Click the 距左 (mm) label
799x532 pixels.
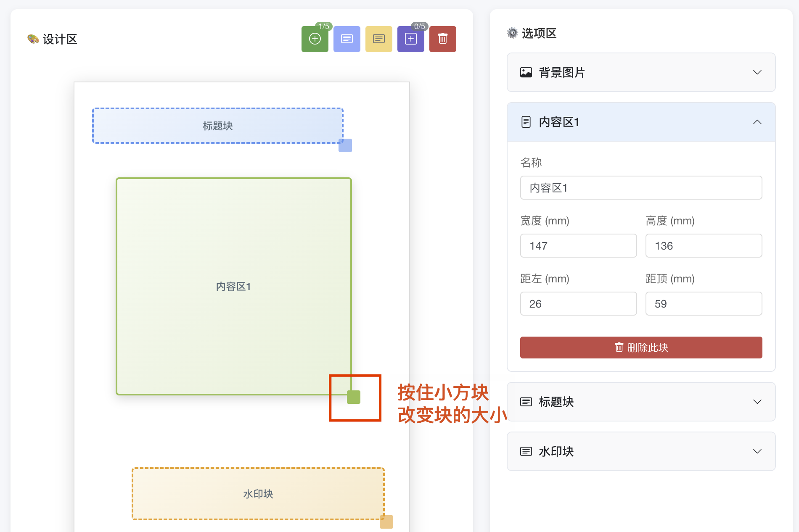click(545, 279)
